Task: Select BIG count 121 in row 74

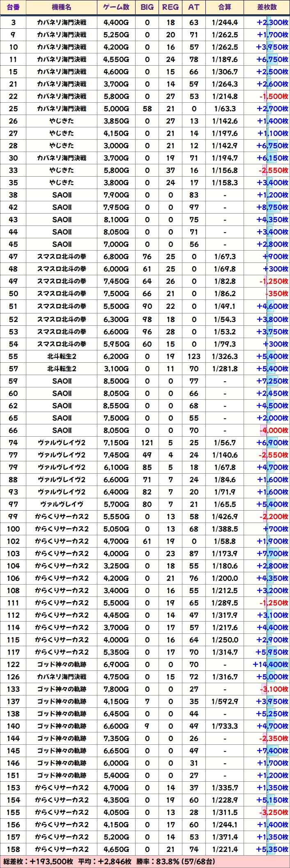Action: click(x=147, y=442)
